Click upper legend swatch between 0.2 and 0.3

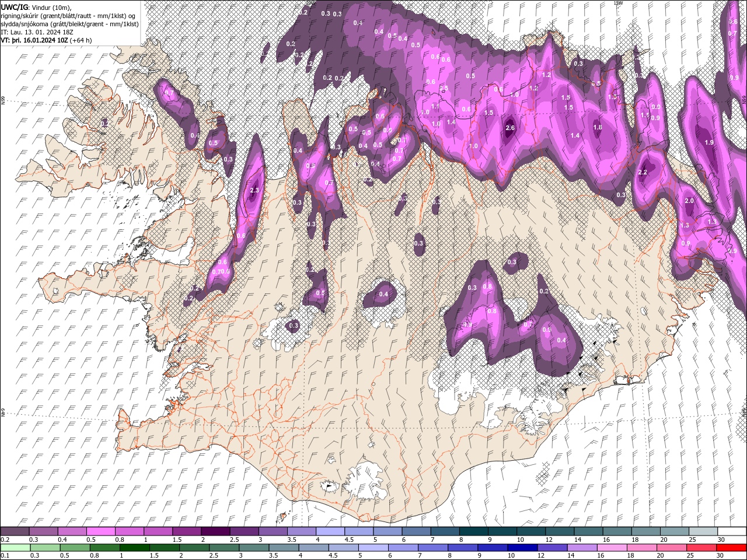[15, 531]
